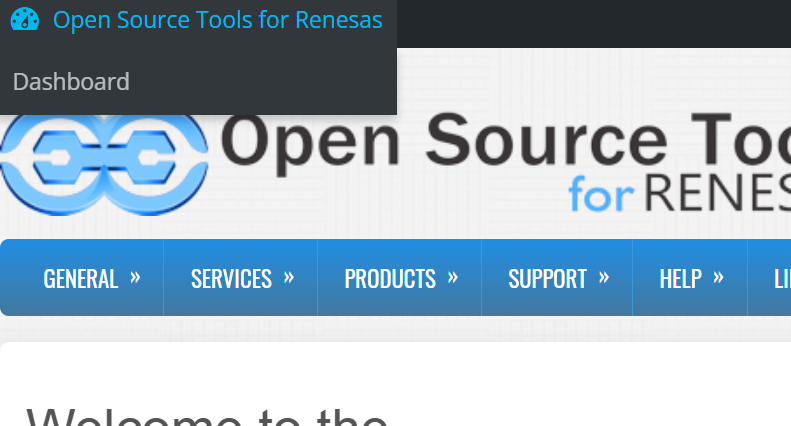Expand the arrow next to GENERAL

pyautogui.click(x=135, y=277)
